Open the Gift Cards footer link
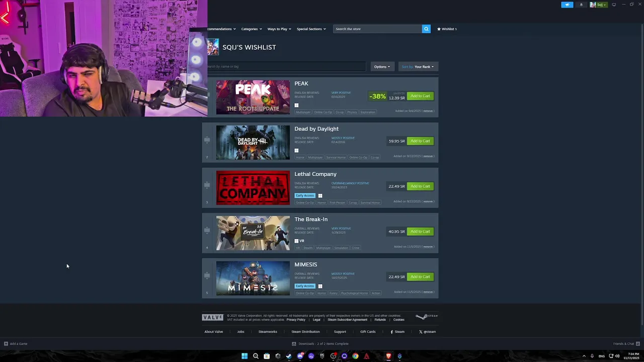 368,332
